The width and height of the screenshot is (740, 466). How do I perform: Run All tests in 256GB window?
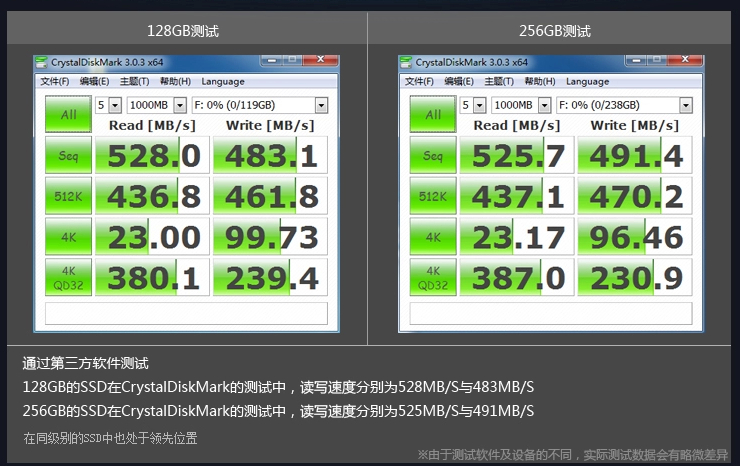433,114
